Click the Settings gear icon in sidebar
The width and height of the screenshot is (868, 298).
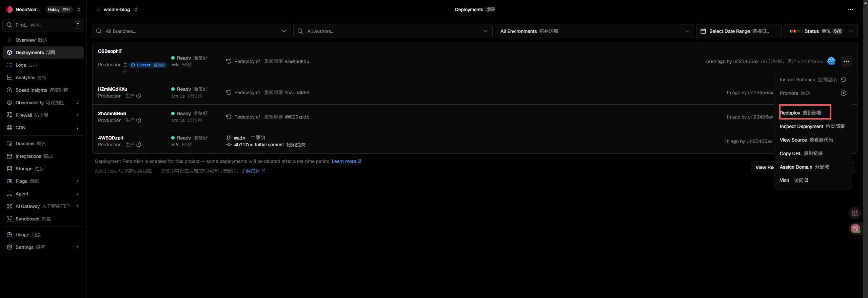pos(9,247)
